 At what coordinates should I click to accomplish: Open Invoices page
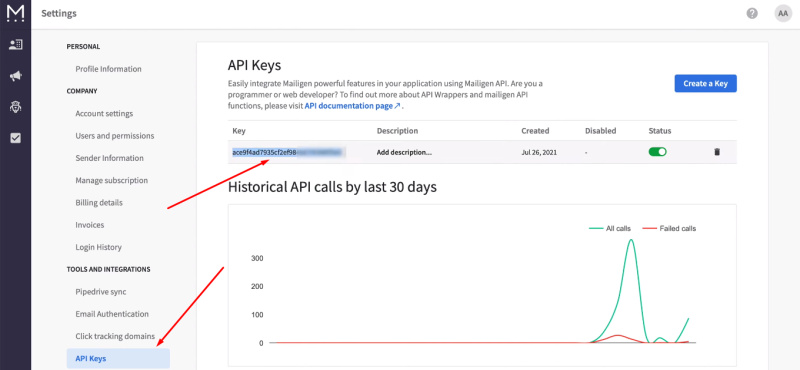[89, 225]
